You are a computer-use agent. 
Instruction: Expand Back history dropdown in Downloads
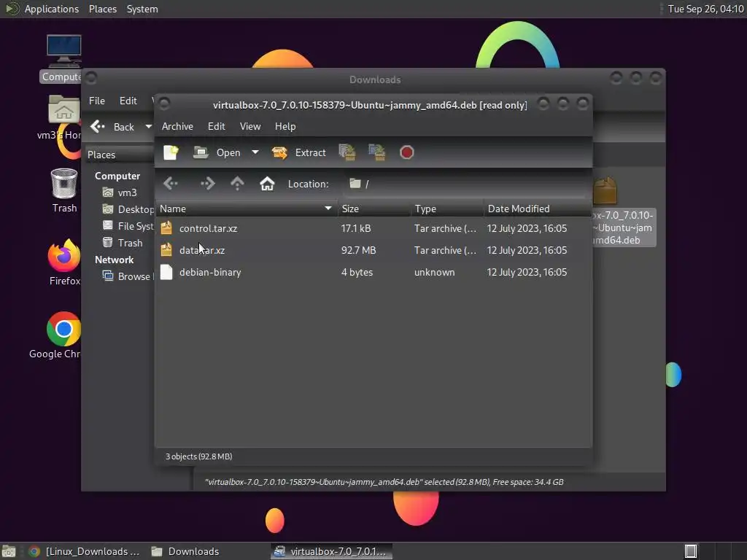click(148, 127)
